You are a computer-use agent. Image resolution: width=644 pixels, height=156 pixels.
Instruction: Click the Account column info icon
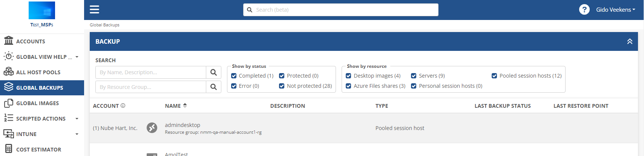(123, 106)
